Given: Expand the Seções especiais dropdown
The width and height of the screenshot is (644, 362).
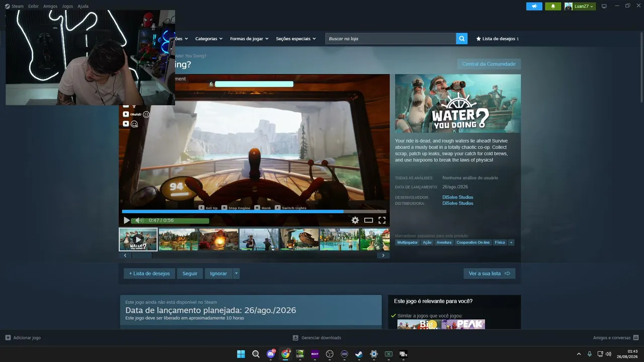Looking at the screenshot, I should pos(296,39).
